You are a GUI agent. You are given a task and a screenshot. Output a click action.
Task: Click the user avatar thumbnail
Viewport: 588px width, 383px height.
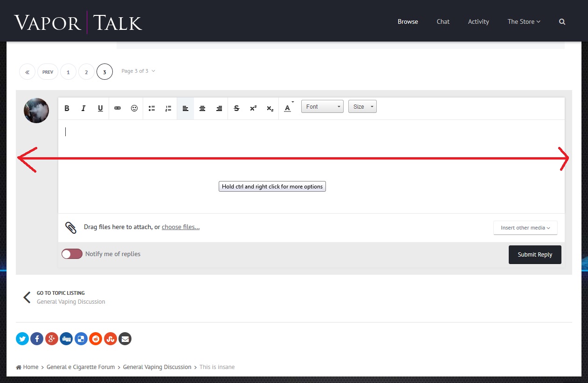[36, 111]
